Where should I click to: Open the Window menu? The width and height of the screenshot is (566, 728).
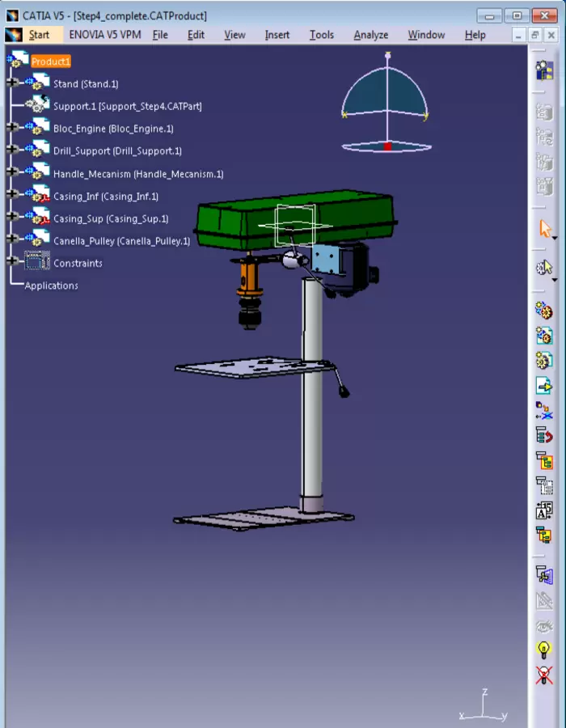click(x=426, y=35)
